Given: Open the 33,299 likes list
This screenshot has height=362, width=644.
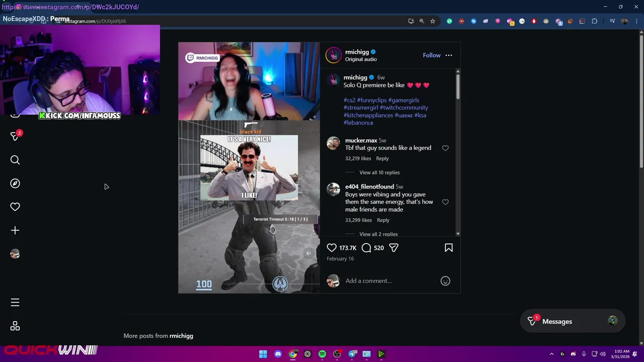Looking at the screenshot, I should coord(359,220).
